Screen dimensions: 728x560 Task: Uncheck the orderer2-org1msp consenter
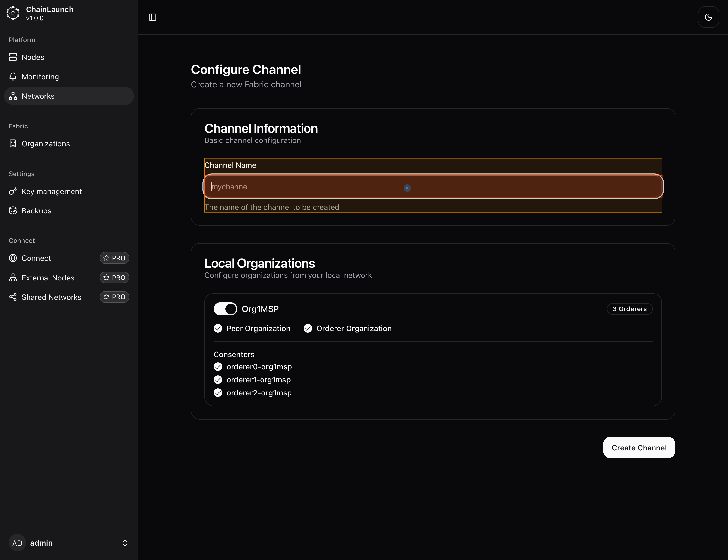(218, 393)
